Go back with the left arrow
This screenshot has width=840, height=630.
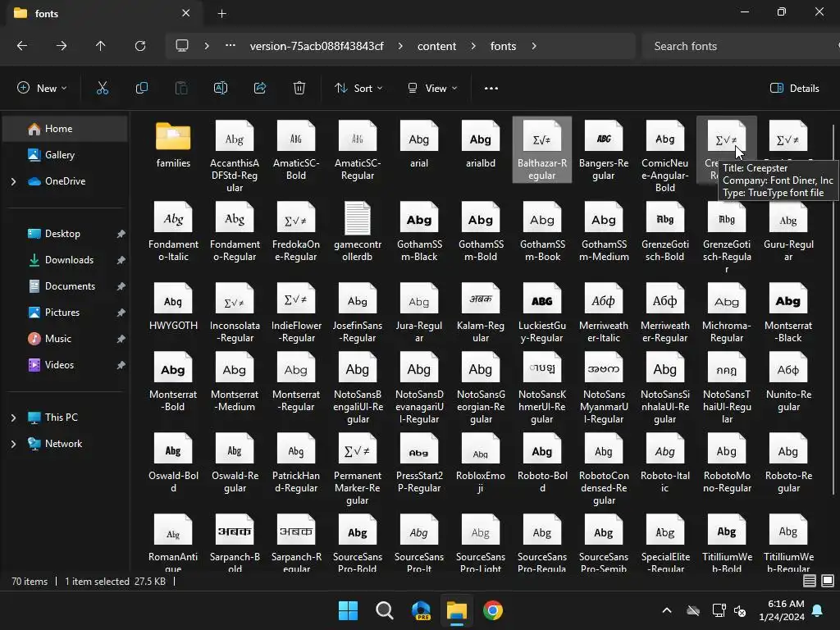tap(22, 46)
